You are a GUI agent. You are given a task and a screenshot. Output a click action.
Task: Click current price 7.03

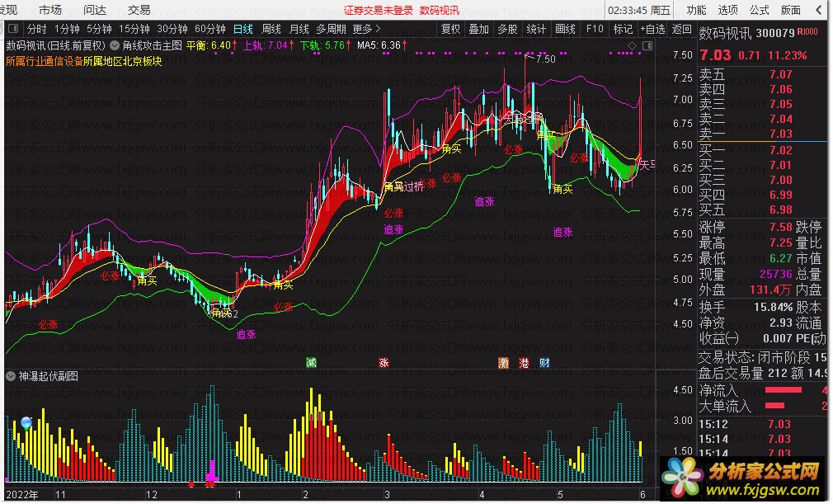(715, 55)
